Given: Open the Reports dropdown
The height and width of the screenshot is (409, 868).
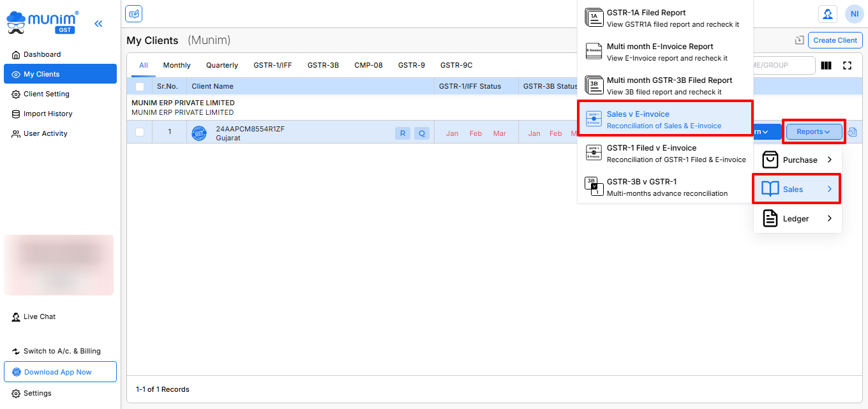Looking at the screenshot, I should pyautogui.click(x=813, y=132).
